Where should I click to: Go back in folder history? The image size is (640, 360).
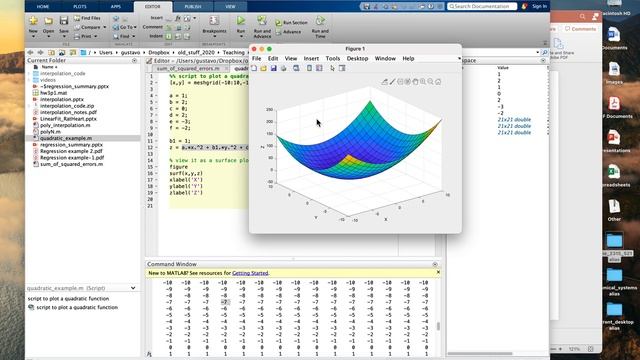coord(30,53)
